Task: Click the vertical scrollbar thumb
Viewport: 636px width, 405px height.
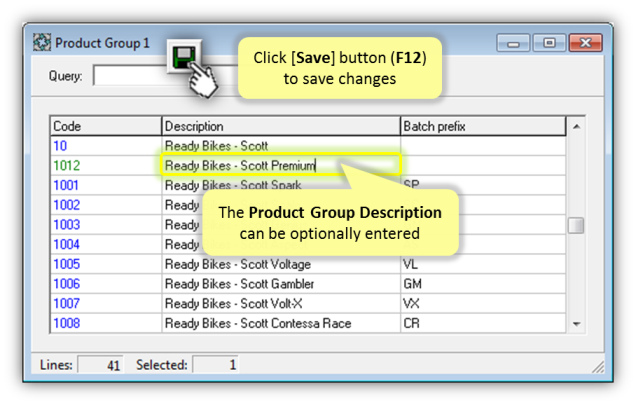Action: point(576,225)
